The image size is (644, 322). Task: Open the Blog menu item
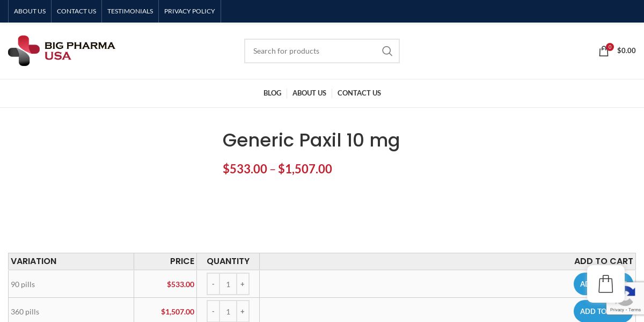(x=272, y=93)
